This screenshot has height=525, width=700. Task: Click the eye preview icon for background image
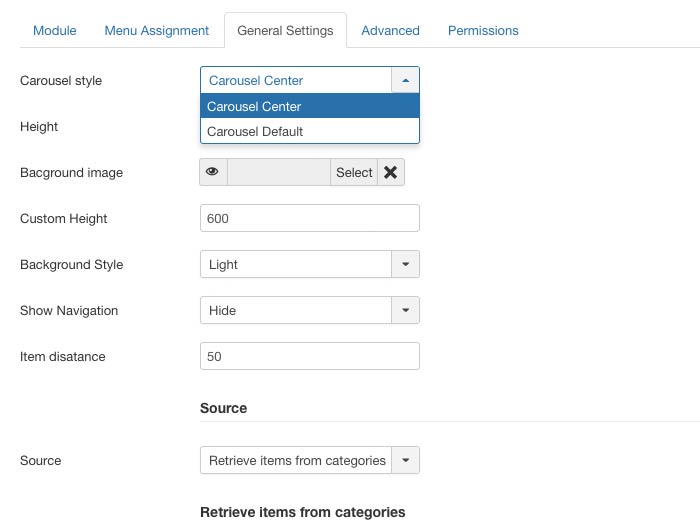pos(213,172)
